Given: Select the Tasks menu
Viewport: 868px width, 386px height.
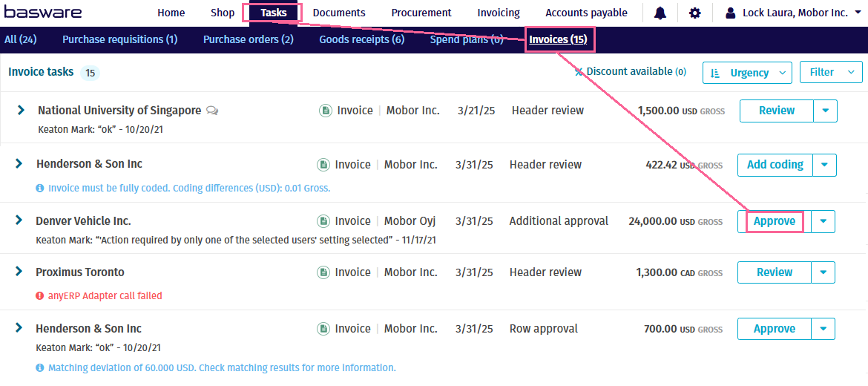Looking at the screenshot, I should coord(274,13).
